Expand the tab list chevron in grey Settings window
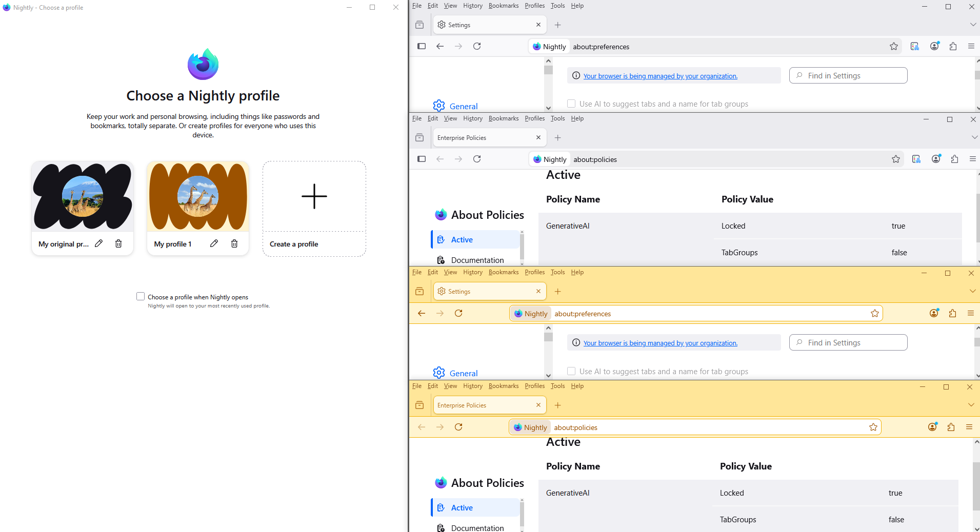Image resolution: width=980 pixels, height=532 pixels. [x=972, y=25]
